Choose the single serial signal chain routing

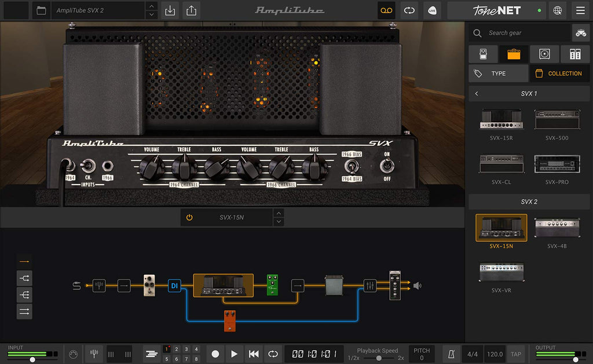click(24, 261)
